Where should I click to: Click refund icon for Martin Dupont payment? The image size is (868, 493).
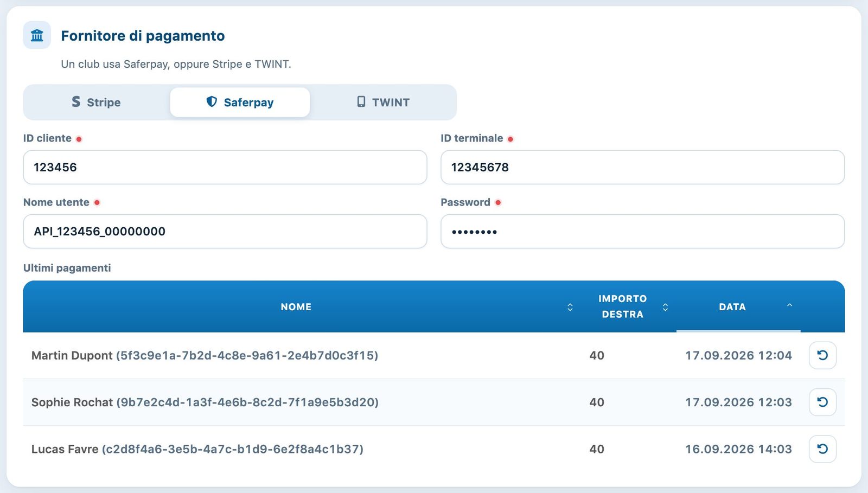[822, 355]
